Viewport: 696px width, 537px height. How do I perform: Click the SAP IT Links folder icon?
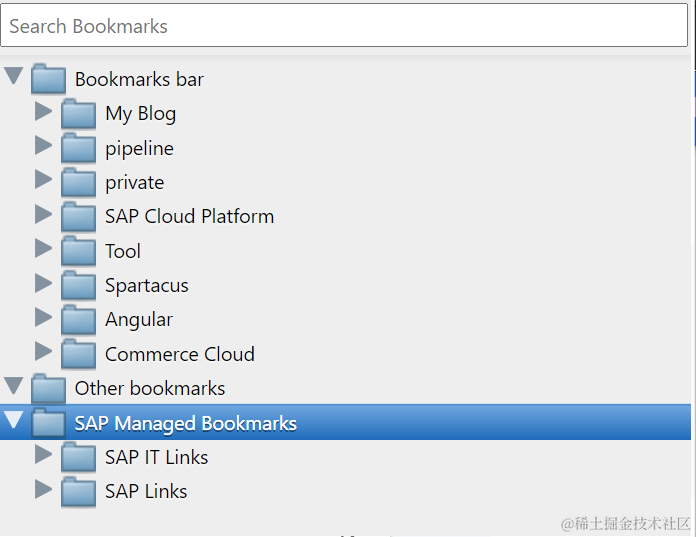point(79,457)
